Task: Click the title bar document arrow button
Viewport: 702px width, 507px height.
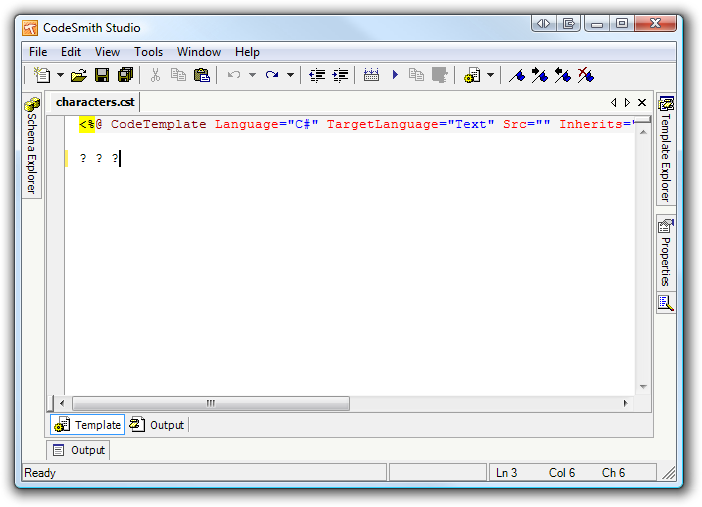Action: [x=569, y=23]
